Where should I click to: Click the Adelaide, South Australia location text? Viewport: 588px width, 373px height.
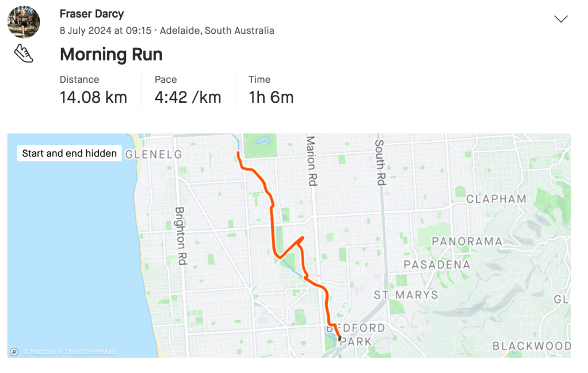point(217,30)
